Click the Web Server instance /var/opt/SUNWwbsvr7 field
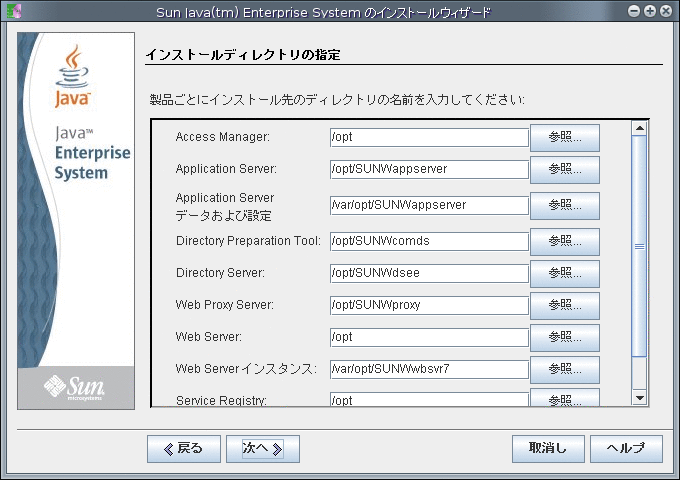This screenshot has width=680, height=480. [429, 369]
